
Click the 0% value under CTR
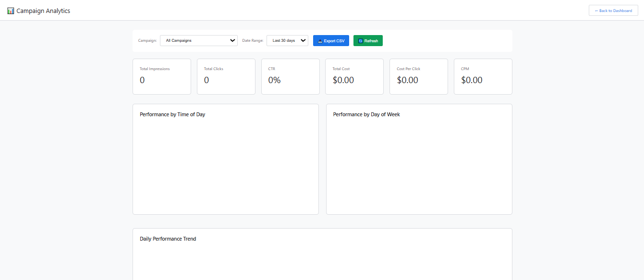pos(274,80)
